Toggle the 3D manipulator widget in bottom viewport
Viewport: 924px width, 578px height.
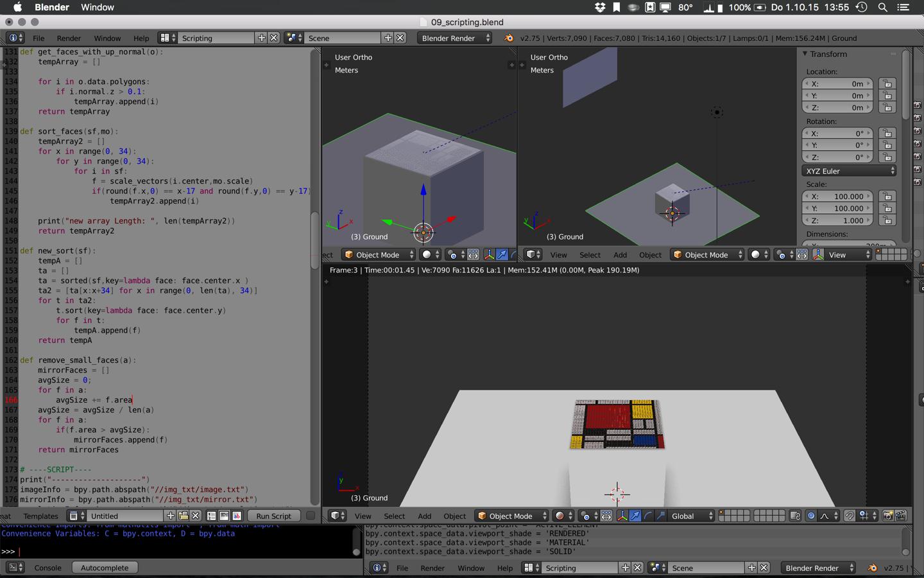[x=622, y=516]
